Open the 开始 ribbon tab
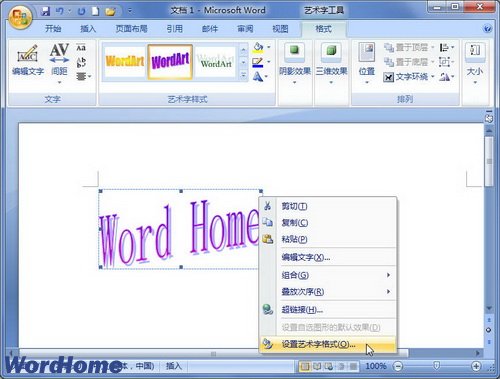This screenshot has width=500, height=379. coord(53,29)
